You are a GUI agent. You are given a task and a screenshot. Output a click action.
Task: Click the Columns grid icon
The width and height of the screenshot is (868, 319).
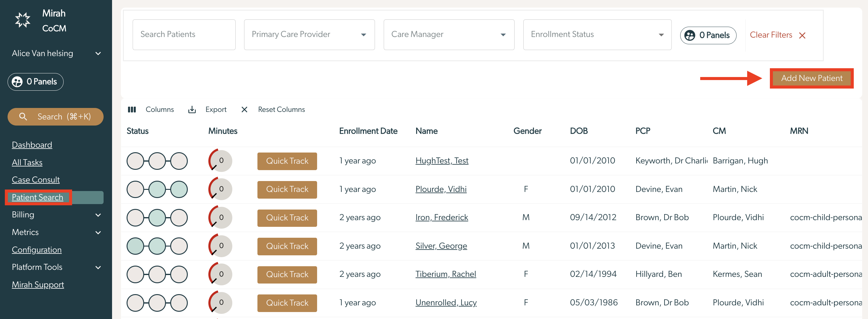[132, 109]
